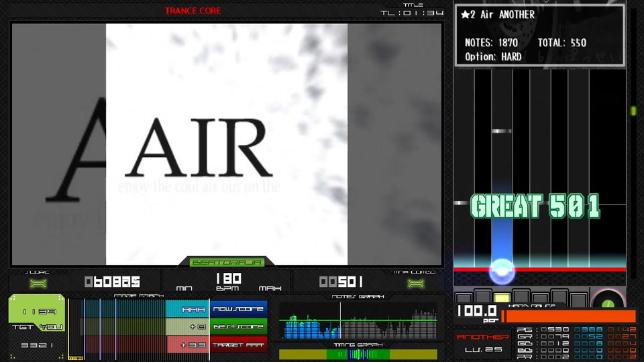Click the PG count 0530
This screenshot has width=644, height=362.
click(x=555, y=330)
